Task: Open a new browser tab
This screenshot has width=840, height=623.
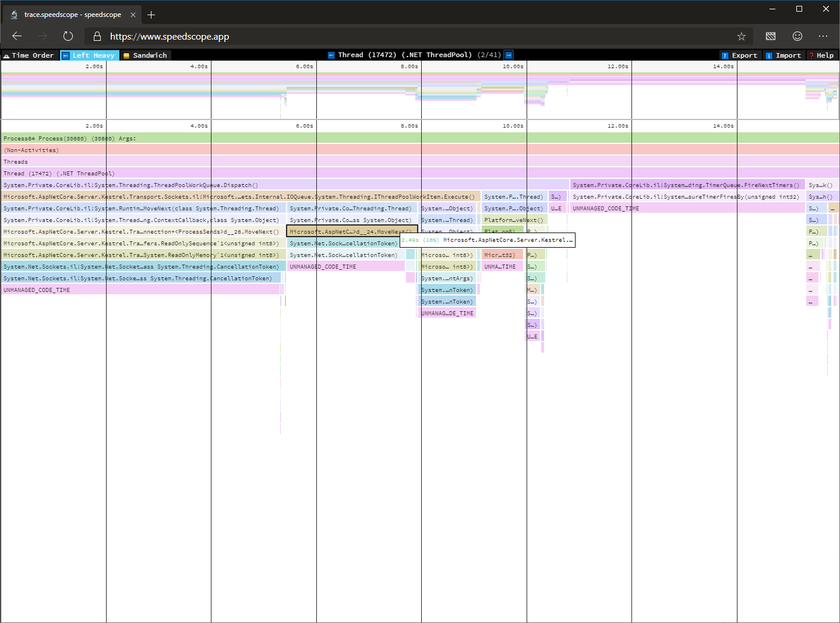Action: coord(151,15)
